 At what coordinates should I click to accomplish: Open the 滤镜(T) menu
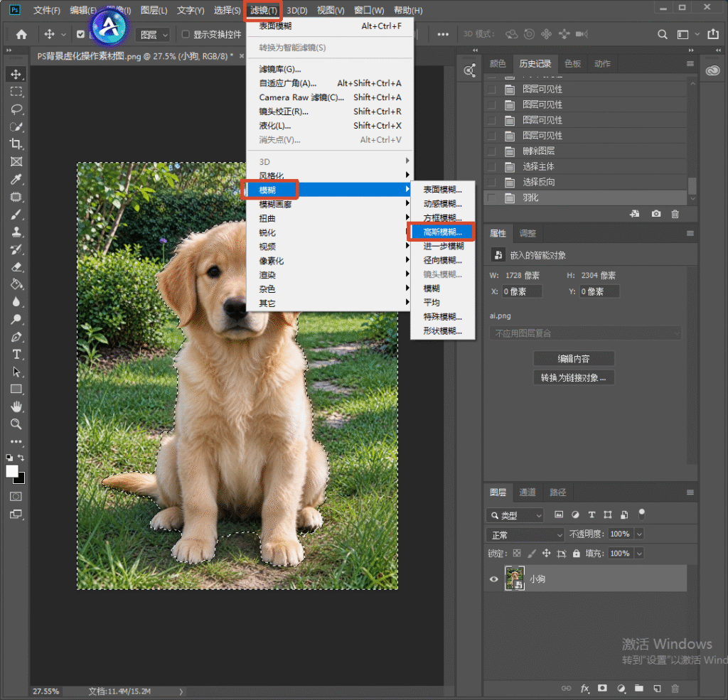pos(263,10)
